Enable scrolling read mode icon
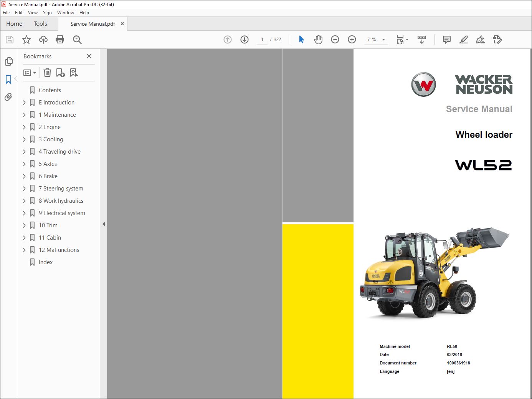Image resolution: width=532 pixels, height=399 pixels. pyautogui.click(x=422, y=40)
